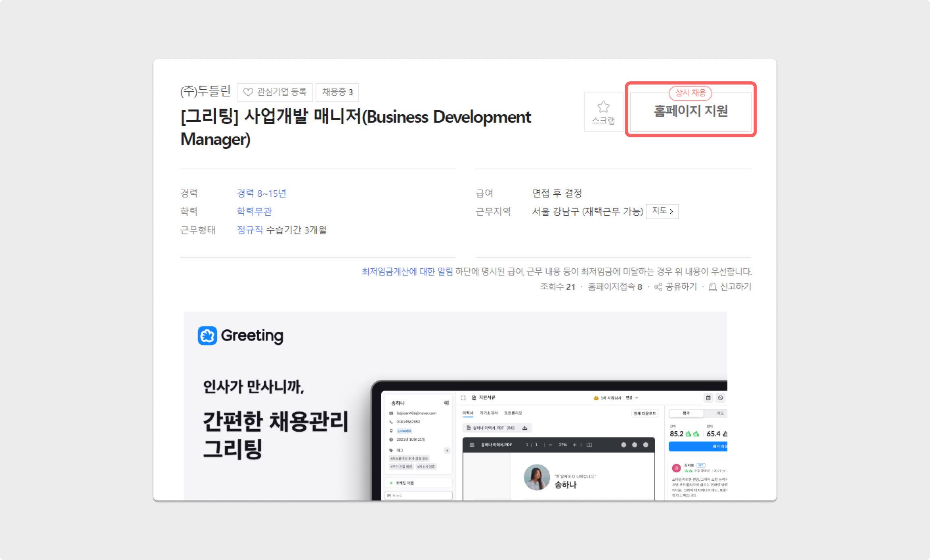
Task: Click the download icon beside 송하나 이력서 PDF
Action: (x=525, y=428)
